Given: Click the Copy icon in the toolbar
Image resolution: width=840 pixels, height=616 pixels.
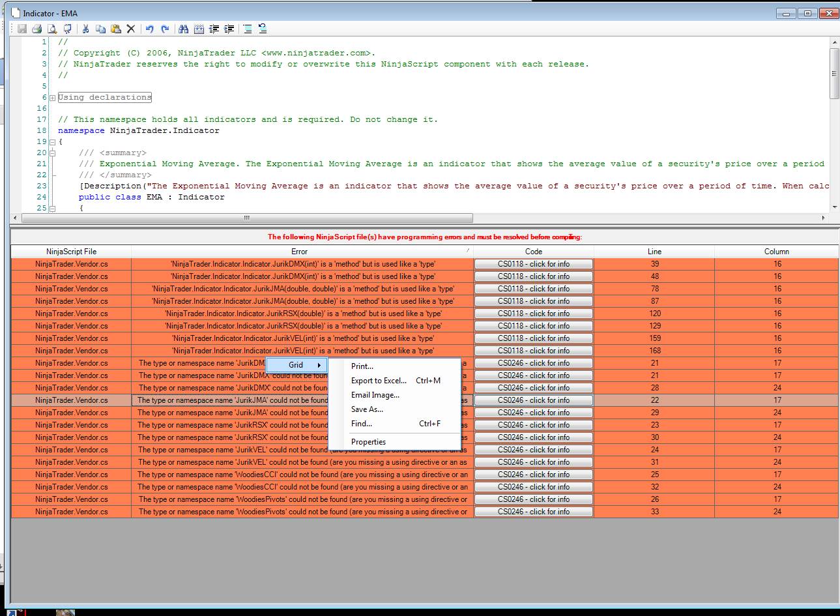Looking at the screenshot, I should (100, 29).
